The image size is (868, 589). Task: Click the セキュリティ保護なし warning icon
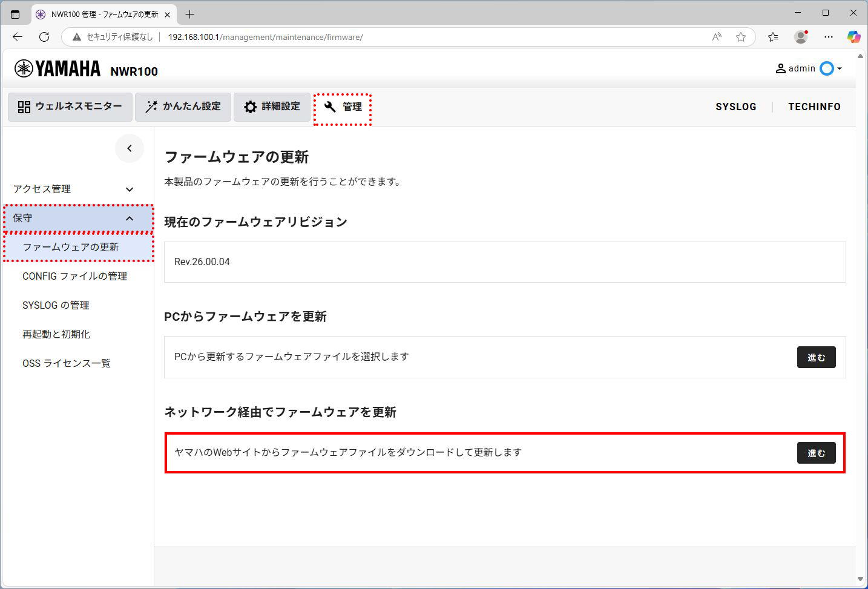coord(76,37)
